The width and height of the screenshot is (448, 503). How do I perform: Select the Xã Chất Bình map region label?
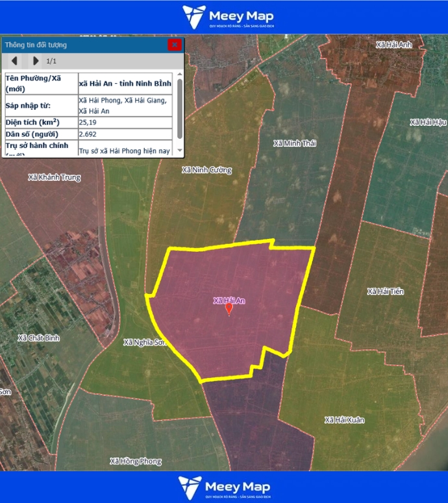click(x=39, y=337)
